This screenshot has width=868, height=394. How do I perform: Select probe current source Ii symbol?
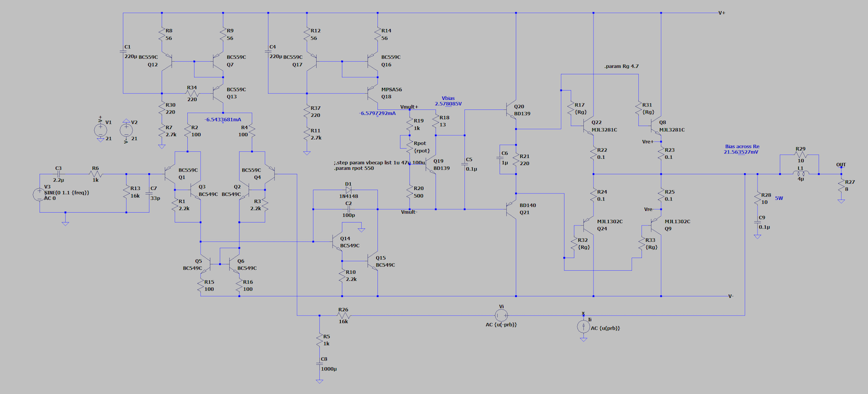(x=583, y=327)
